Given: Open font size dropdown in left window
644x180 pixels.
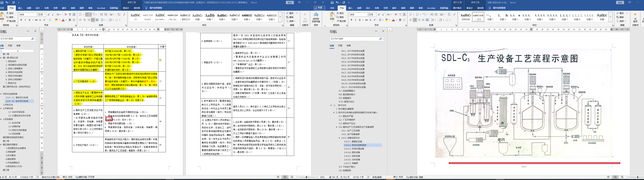Looking at the screenshot, I should coord(45,14).
